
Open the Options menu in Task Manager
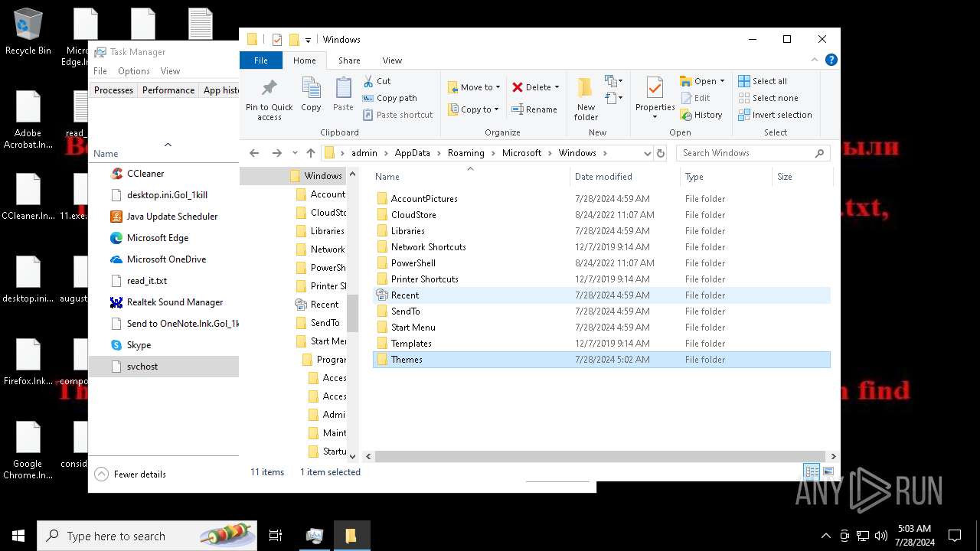pos(134,71)
